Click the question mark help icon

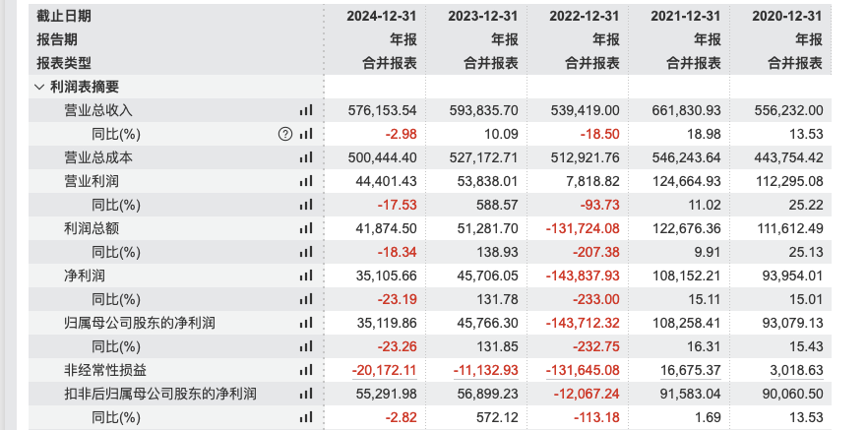coord(285,134)
